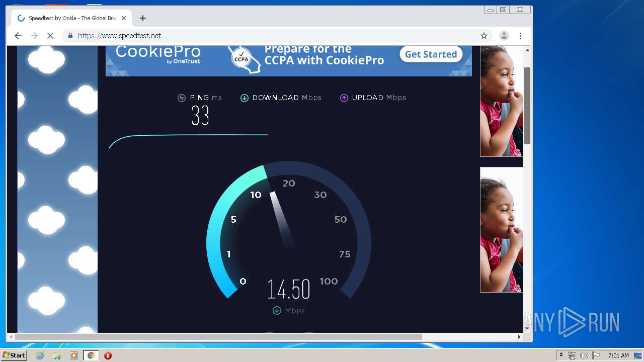Click the ping value 33
The height and width of the screenshot is (362, 644).
[x=200, y=116]
